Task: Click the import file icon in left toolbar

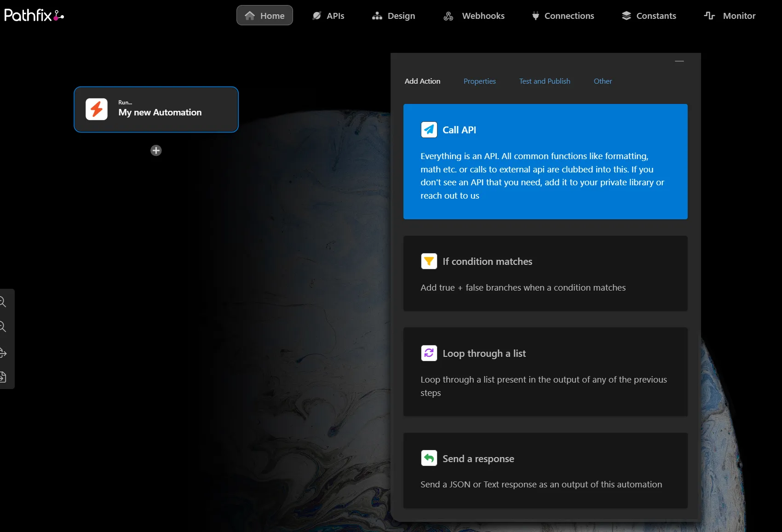Action: pyautogui.click(x=3, y=377)
